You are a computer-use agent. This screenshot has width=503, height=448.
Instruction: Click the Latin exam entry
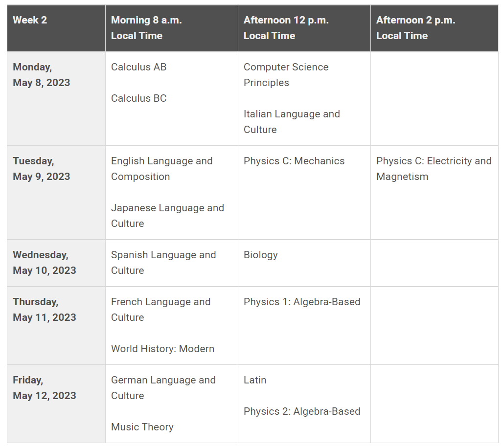(255, 380)
